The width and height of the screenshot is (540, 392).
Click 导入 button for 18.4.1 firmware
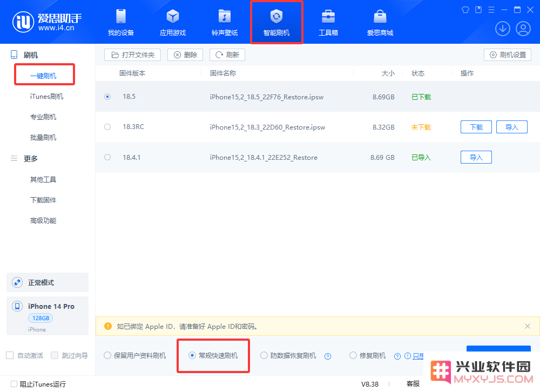pyautogui.click(x=476, y=157)
